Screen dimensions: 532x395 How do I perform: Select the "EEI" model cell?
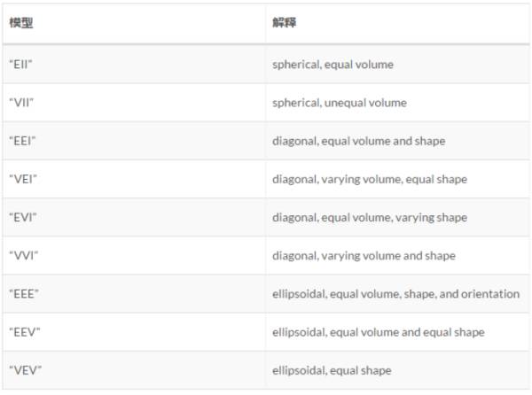[x=22, y=141]
